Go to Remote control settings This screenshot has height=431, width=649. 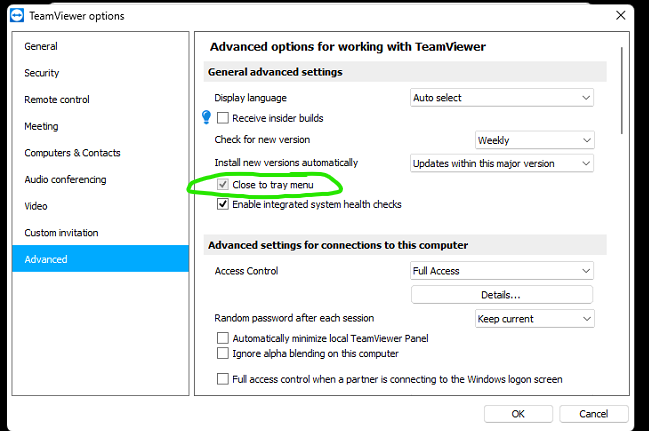(x=101, y=99)
